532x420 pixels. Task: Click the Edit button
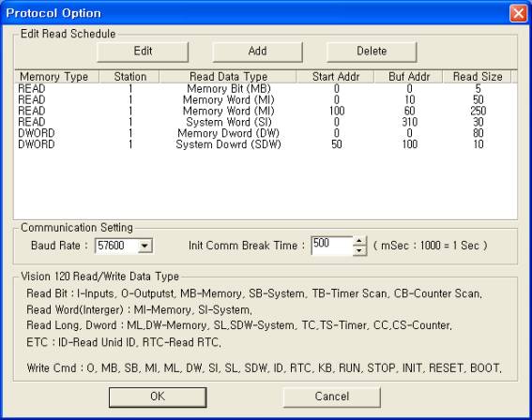coord(143,52)
